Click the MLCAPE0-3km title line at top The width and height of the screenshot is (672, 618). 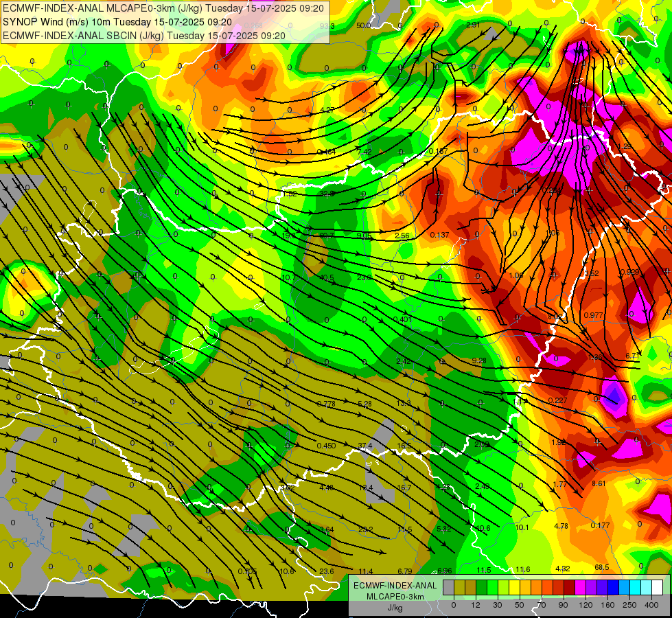(163, 8)
